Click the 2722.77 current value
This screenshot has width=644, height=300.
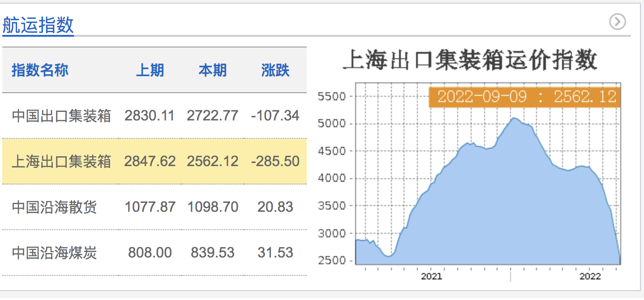click(x=213, y=115)
